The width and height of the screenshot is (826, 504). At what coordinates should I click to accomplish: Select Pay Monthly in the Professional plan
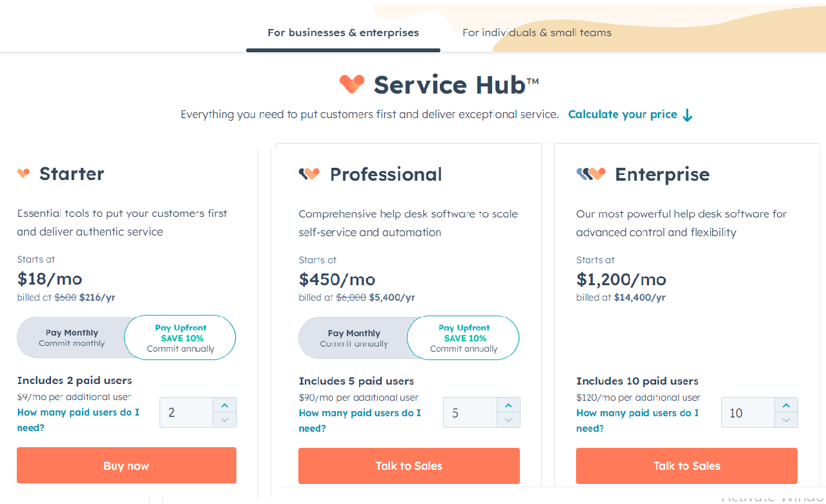point(354,338)
